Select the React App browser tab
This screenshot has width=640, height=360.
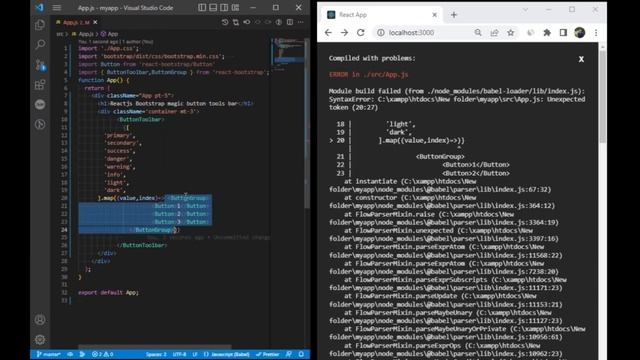380,15
